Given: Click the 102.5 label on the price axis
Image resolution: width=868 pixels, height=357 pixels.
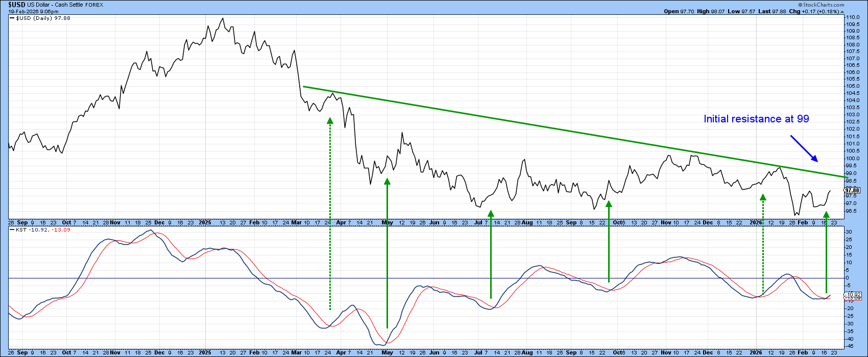Looking at the screenshot, I should click(x=852, y=121).
